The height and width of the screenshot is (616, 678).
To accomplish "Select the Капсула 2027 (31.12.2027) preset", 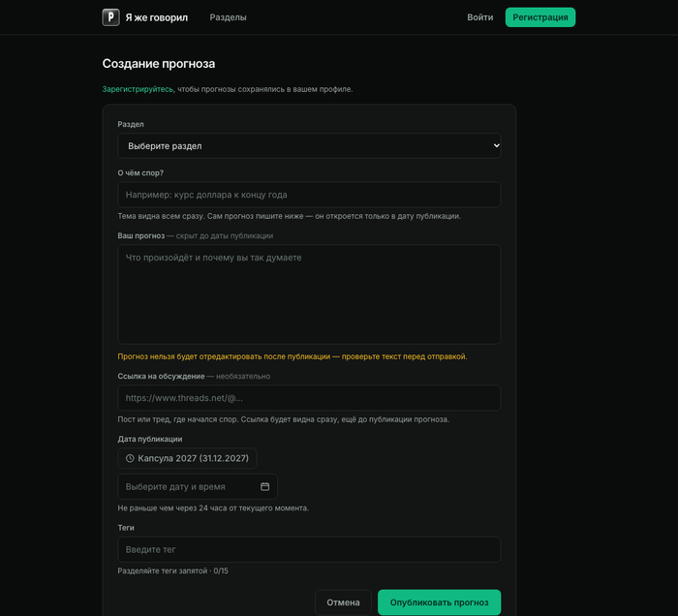I will point(187,458).
